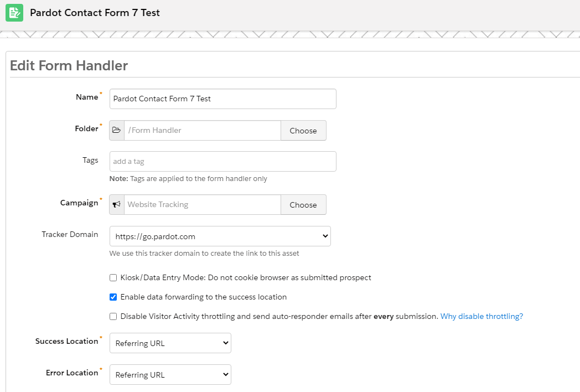
Task: Click the 'Campaign' label
Action: pos(79,203)
